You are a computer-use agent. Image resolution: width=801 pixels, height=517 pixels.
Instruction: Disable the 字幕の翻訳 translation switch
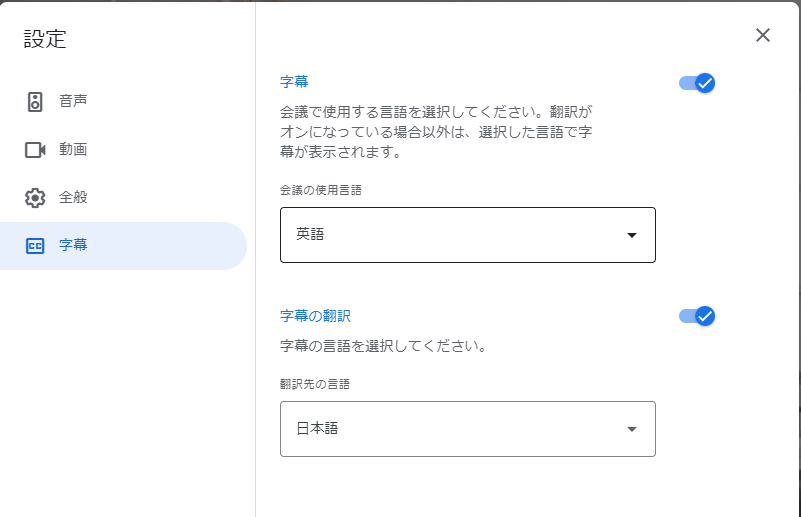(697, 316)
